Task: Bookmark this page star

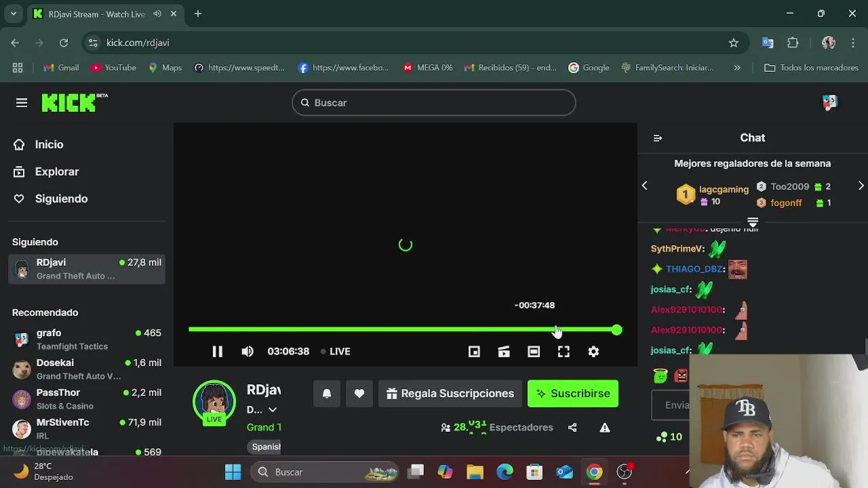Action: click(x=734, y=43)
